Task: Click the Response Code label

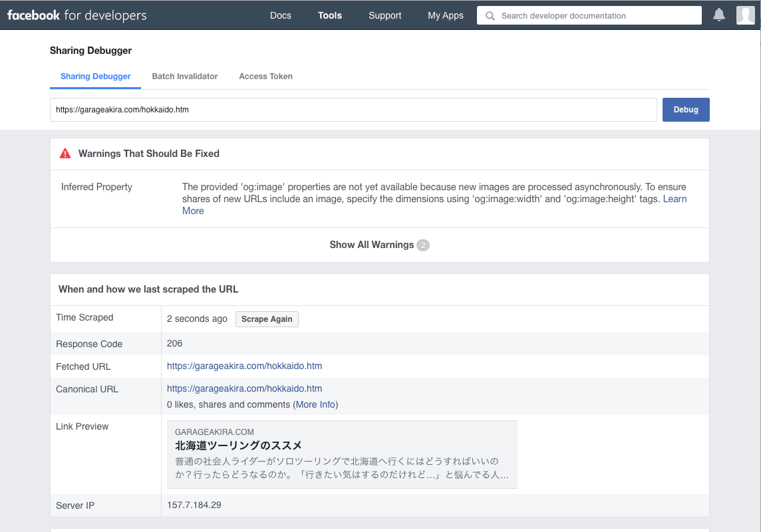Action: [x=89, y=344]
